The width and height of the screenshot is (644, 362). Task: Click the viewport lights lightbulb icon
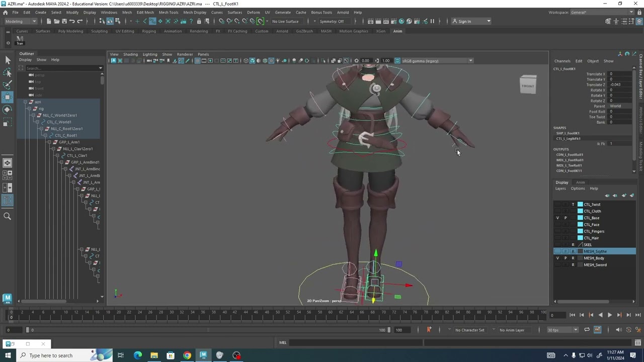tap(278, 61)
